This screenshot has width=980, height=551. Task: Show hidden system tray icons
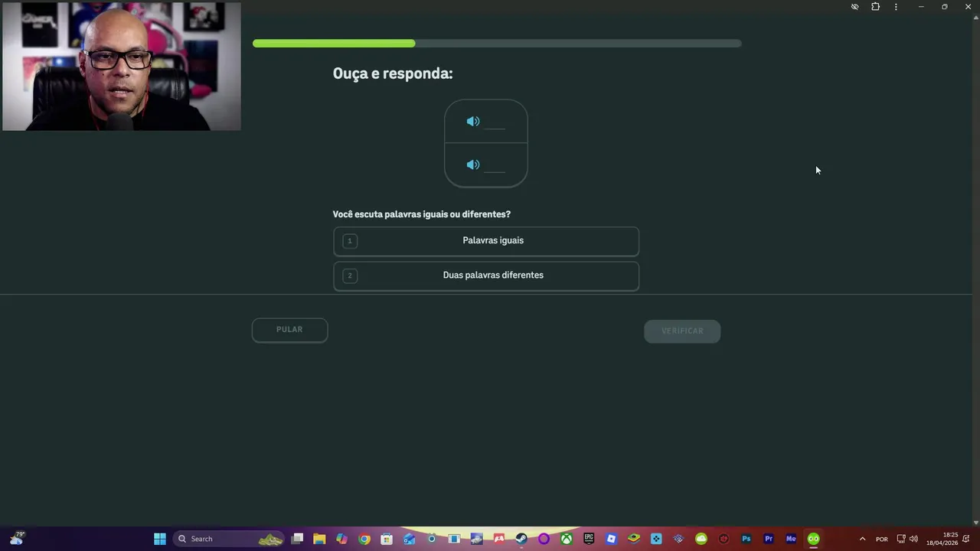coord(862,539)
